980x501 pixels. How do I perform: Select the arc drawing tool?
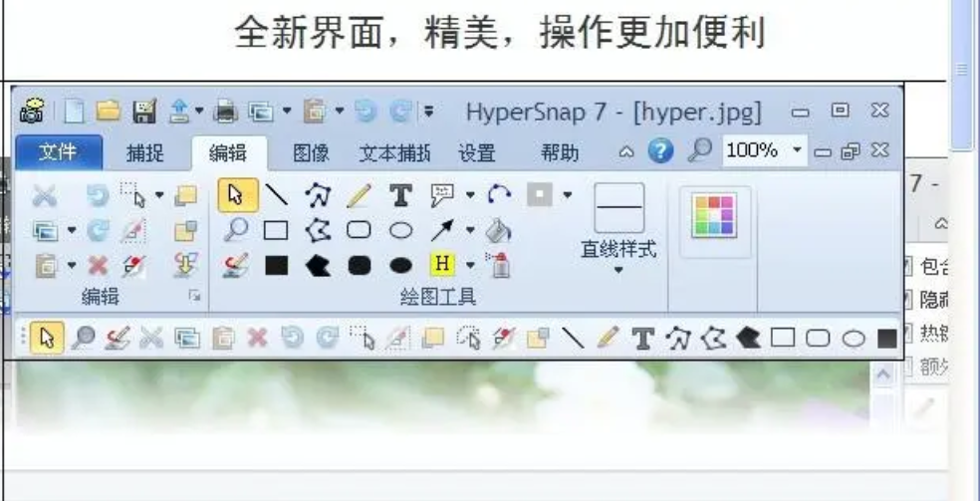click(x=499, y=195)
